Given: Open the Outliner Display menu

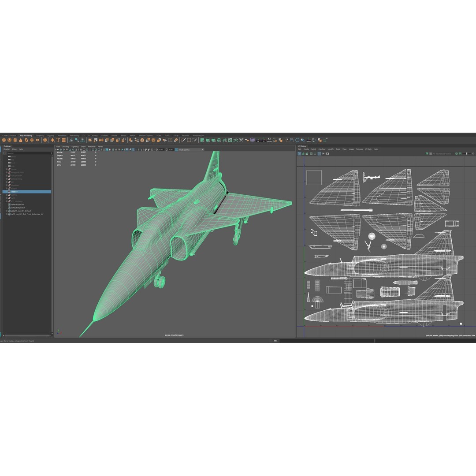Looking at the screenshot, I should click(6, 149).
